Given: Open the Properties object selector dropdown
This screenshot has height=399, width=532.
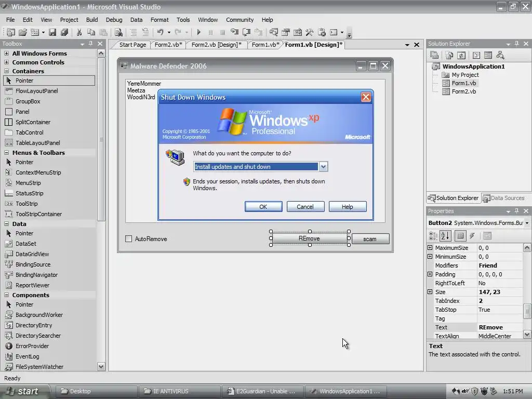Looking at the screenshot, I should (x=527, y=223).
